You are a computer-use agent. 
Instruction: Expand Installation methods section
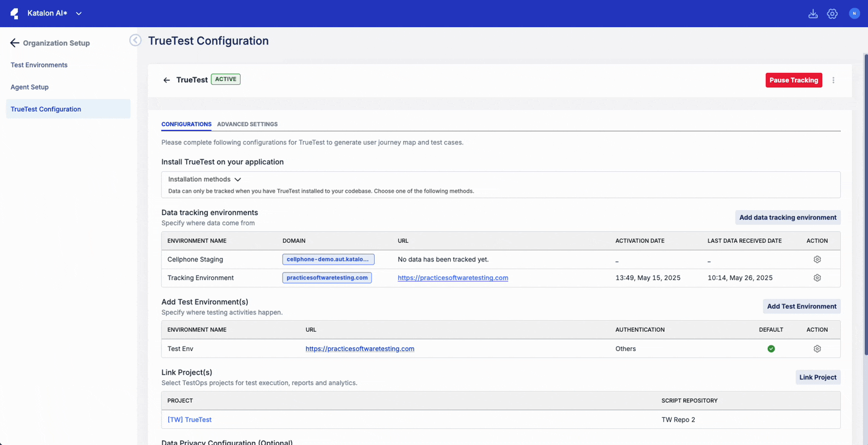point(205,179)
